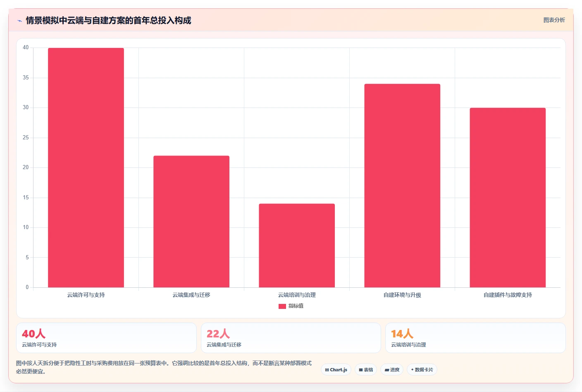Click the y-axis value 0
Screen dimensions: 582x392
(x=27, y=287)
